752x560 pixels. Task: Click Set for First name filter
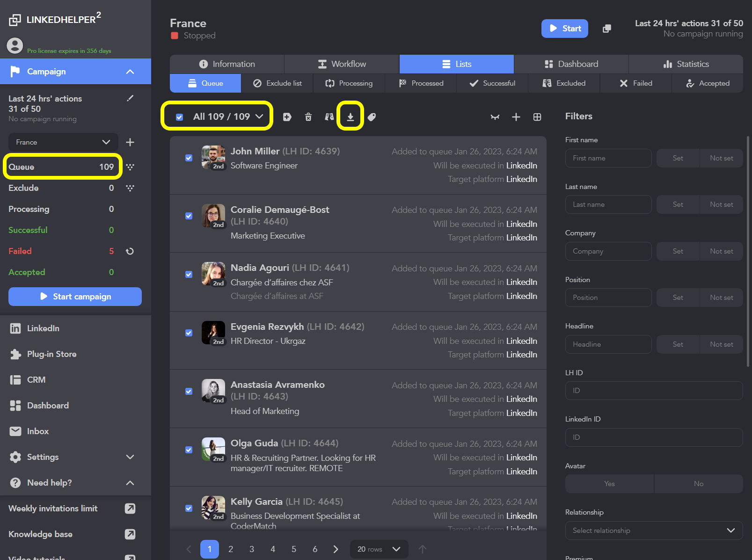(x=678, y=158)
